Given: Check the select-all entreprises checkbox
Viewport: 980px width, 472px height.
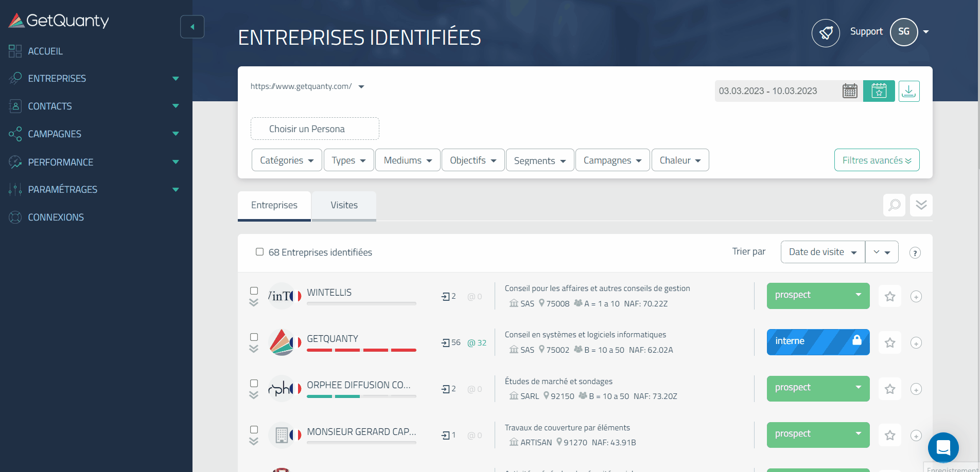Looking at the screenshot, I should (259, 252).
